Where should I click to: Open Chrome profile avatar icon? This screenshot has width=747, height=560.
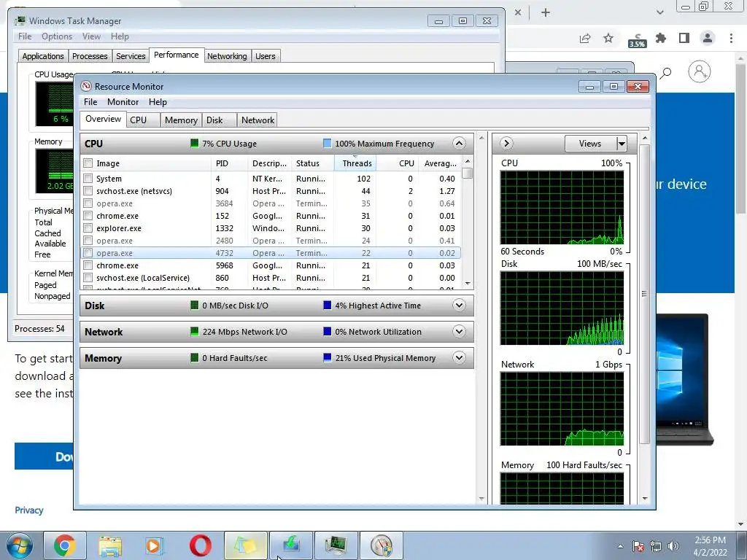click(708, 38)
